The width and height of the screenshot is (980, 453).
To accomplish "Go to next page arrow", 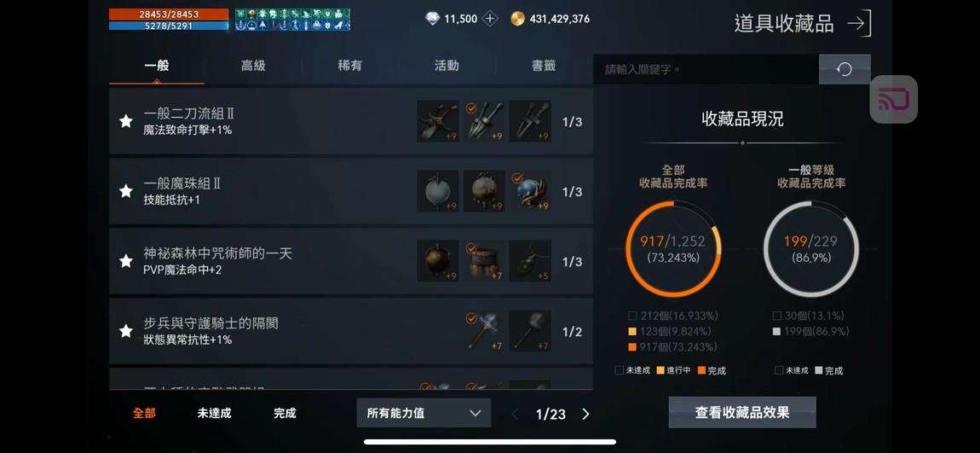I will click(585, 415).
